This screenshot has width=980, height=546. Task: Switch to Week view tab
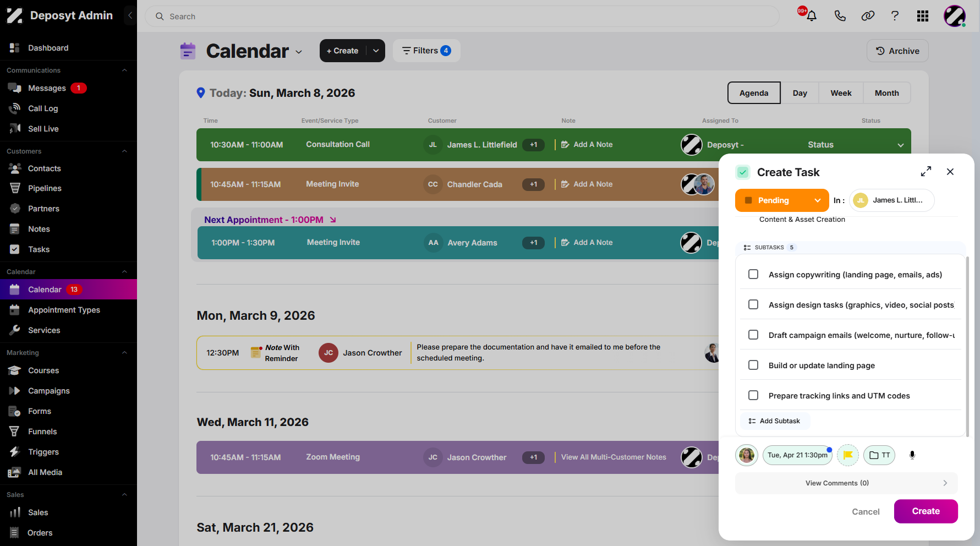coord(841,93)
